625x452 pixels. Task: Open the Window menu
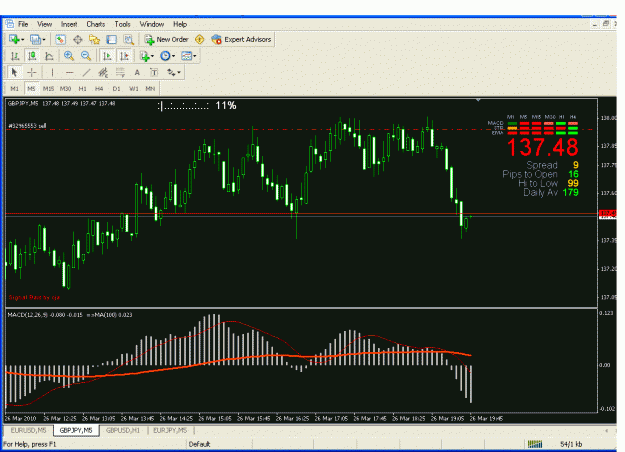click(x=152, y=24)
